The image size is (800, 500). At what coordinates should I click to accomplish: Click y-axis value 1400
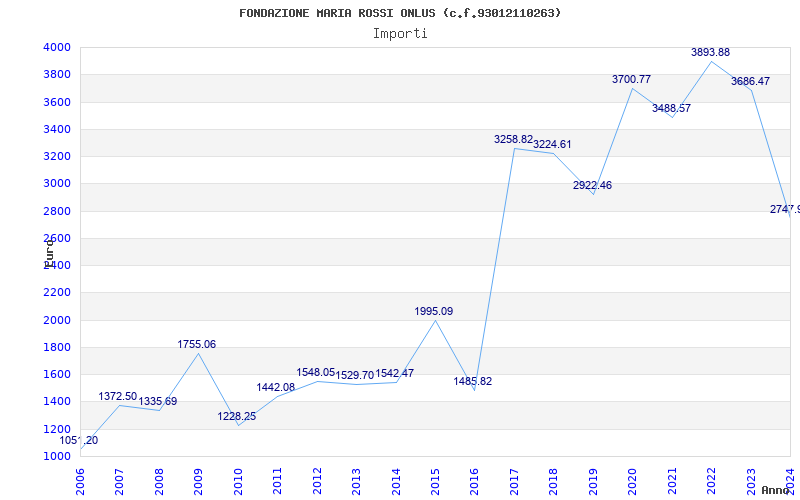tap(58, 402)
